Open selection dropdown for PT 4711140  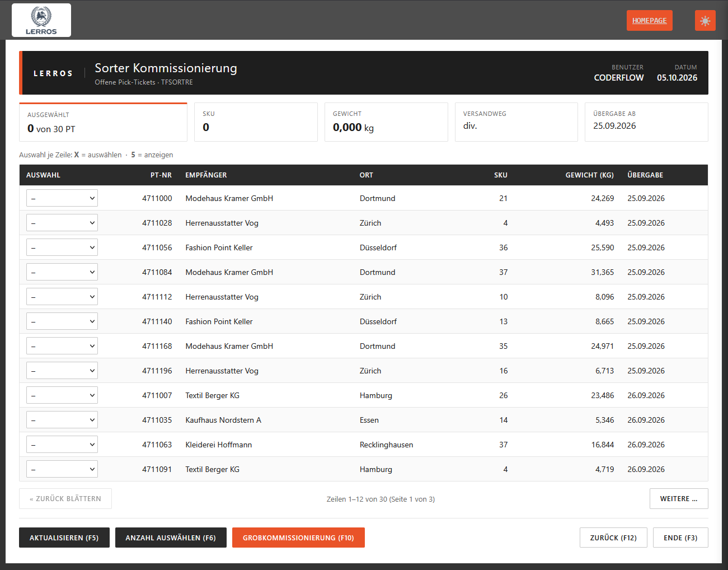62,321
